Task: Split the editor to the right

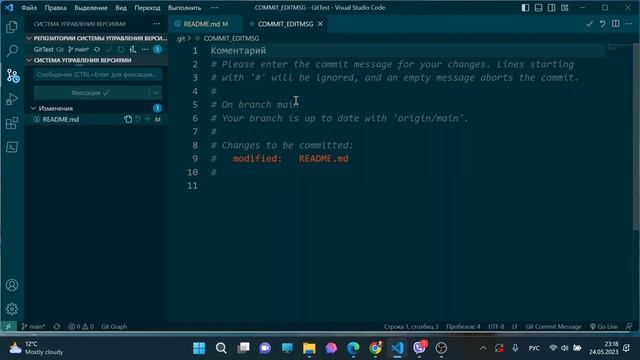Action: (x=616, y=24)
